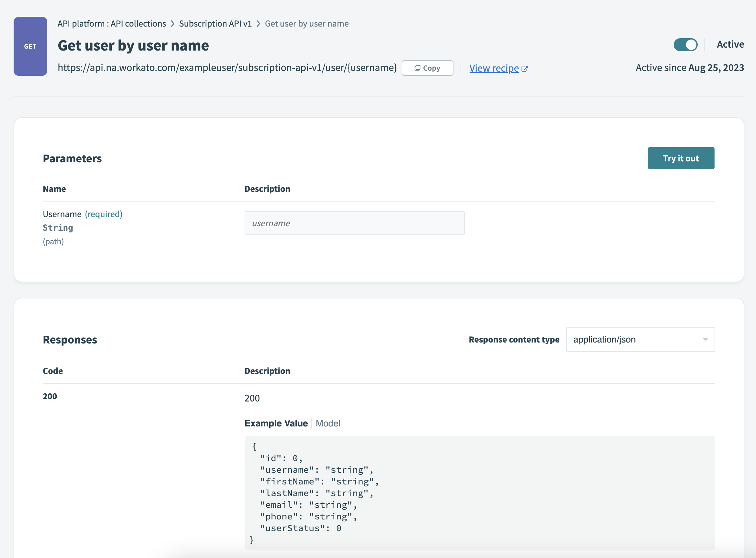
Task: Click the external link icon beside View recipe
Action: click(525, 68)
